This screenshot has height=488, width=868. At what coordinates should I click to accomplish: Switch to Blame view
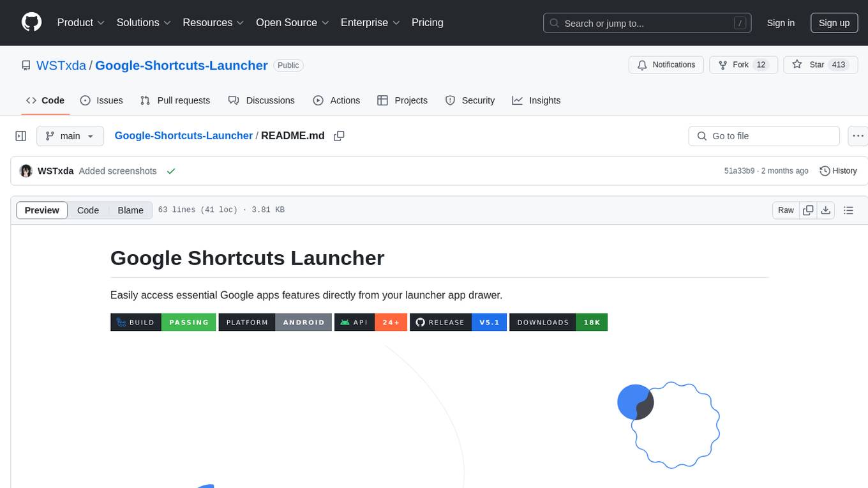click(130, 210)
